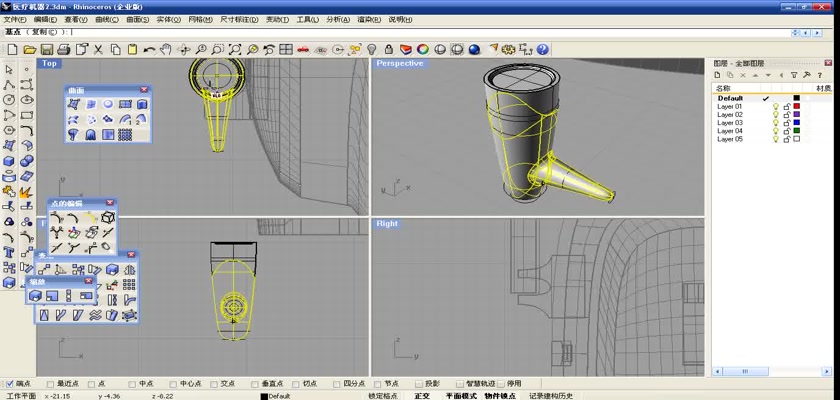Toggle 记录建构历史 in status bar
The width and height of the screenshot is (840, 400).
pos(551,396)
